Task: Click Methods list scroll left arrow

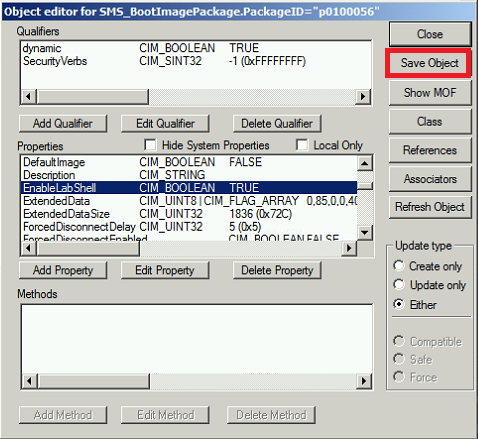Action: pos(30,381)
